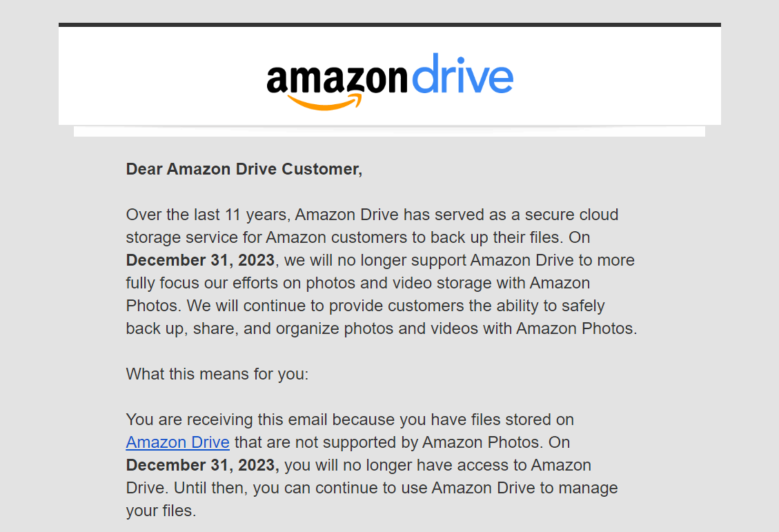Click the black "amazon" wordmark in logo
This screenshot has width=779, height=532.
click(337, 79)
